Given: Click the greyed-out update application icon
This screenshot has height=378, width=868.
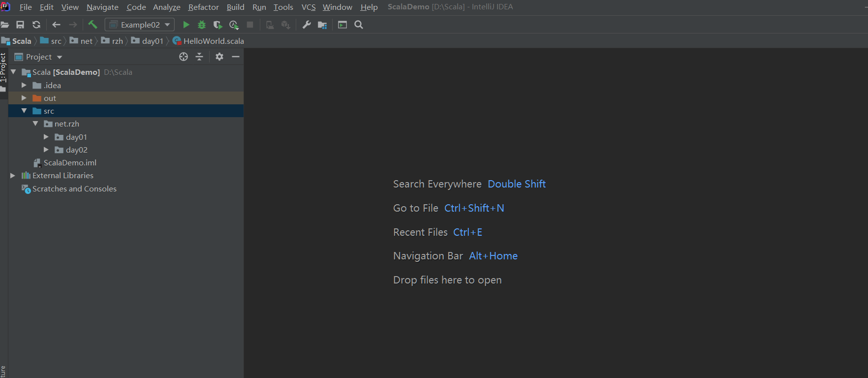Looking at the screenshot, I should coord(285,25).
